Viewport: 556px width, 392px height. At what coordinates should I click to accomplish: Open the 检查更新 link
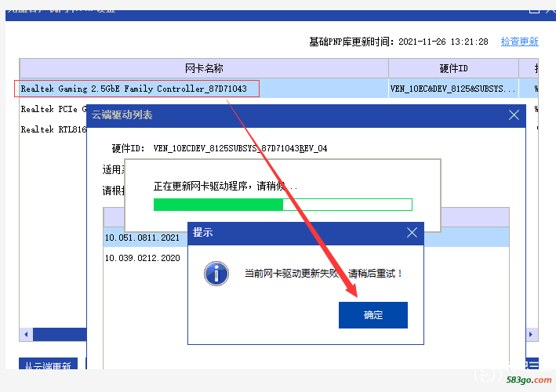click(x=519, y=42)
